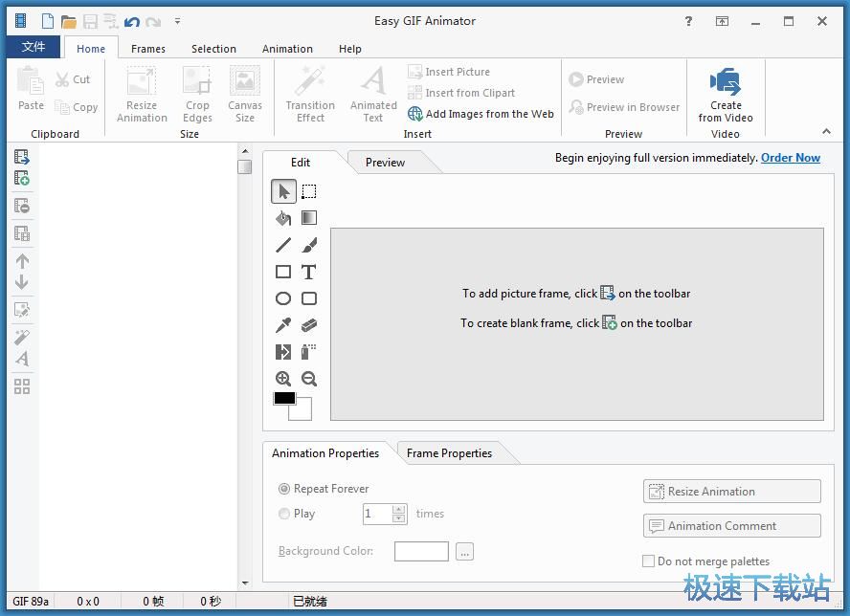
Task: Click the insert picture frame icon in sidebar
Action: (22, 158)
